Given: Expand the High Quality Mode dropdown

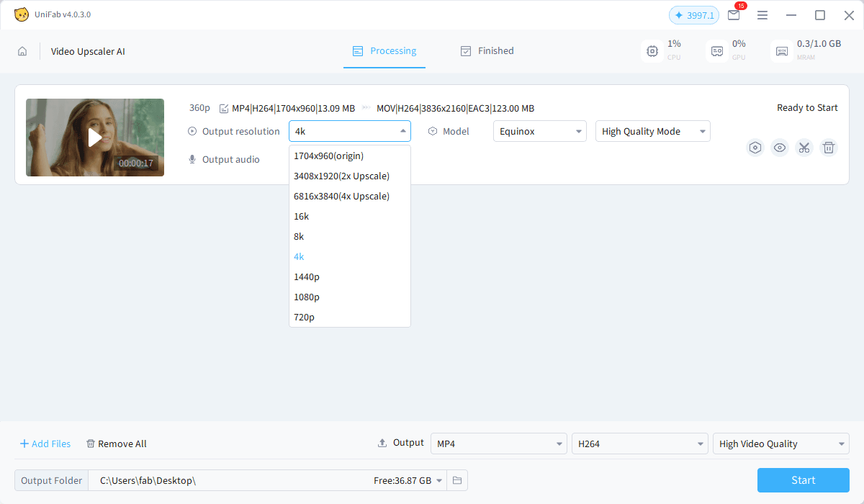Looking at the screenshot, I should pyautogui.click(x=652, y=131).
